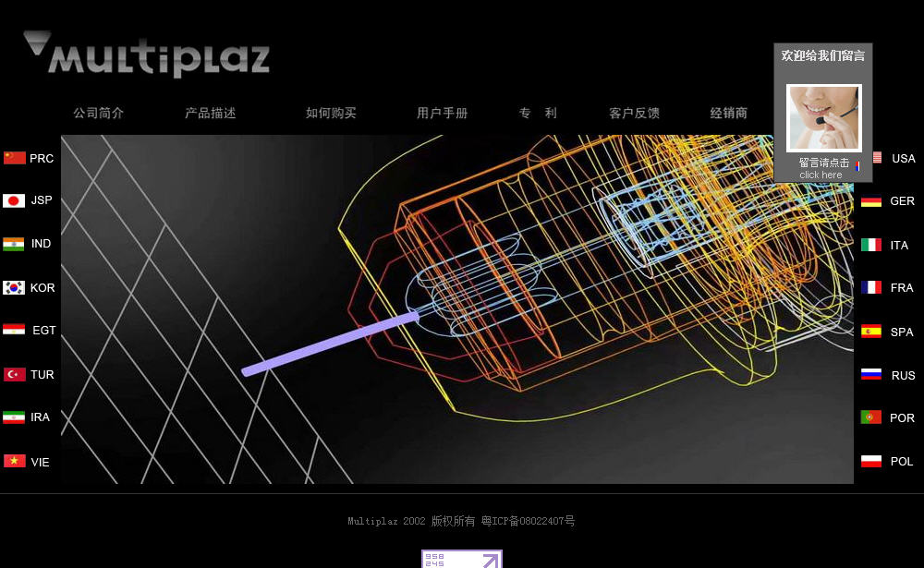Select the Germany flag icon
The image size is (924, 568).
pyautogui.click(x=871, y=201)
